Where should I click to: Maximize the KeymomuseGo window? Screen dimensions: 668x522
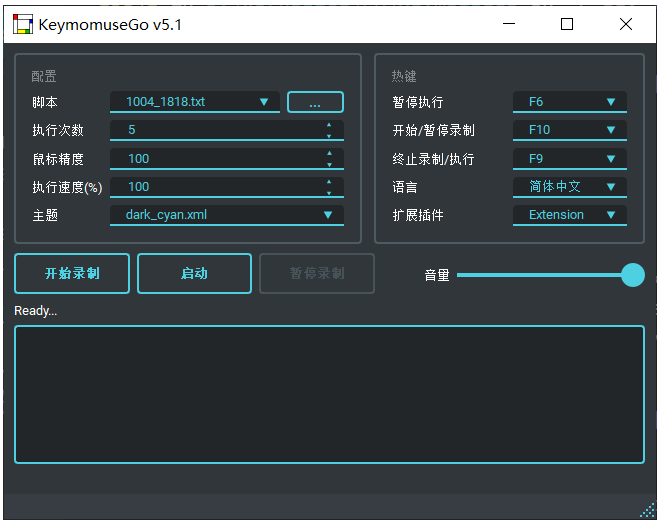[567, 24]
